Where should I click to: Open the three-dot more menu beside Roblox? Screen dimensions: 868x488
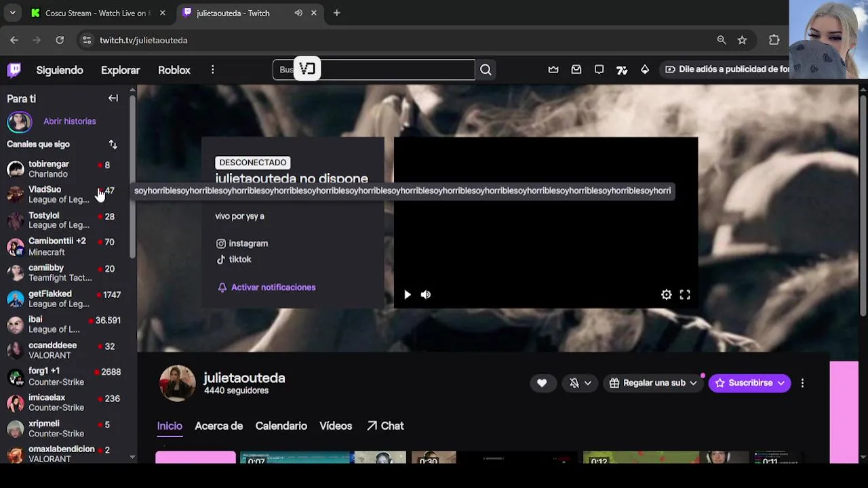pyautogui.click(x=213, y=70)
